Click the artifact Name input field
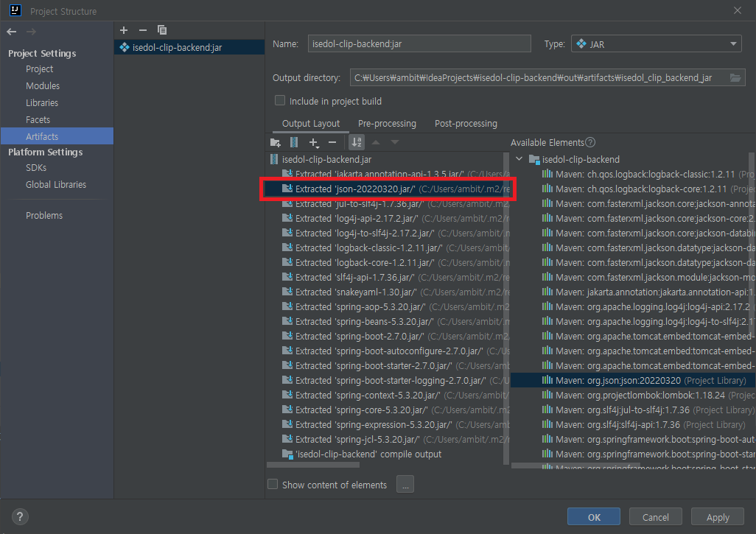 click(419, 44)
